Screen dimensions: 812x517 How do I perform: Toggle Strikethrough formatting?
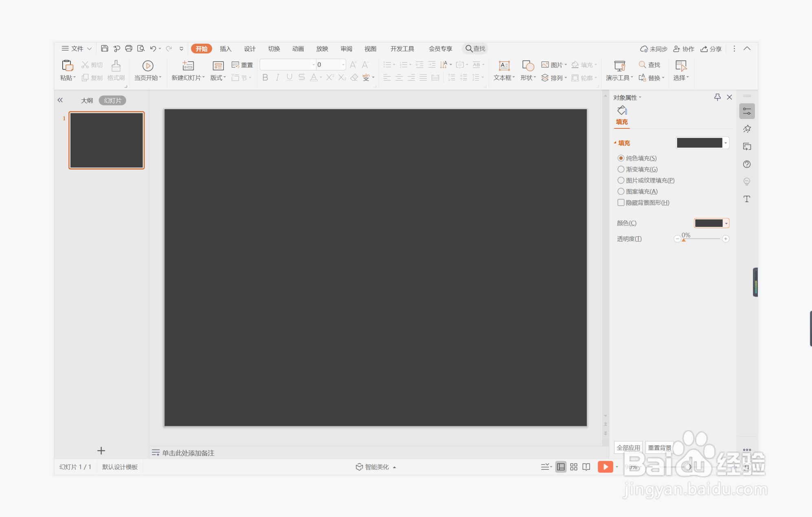tap(301, 77)
